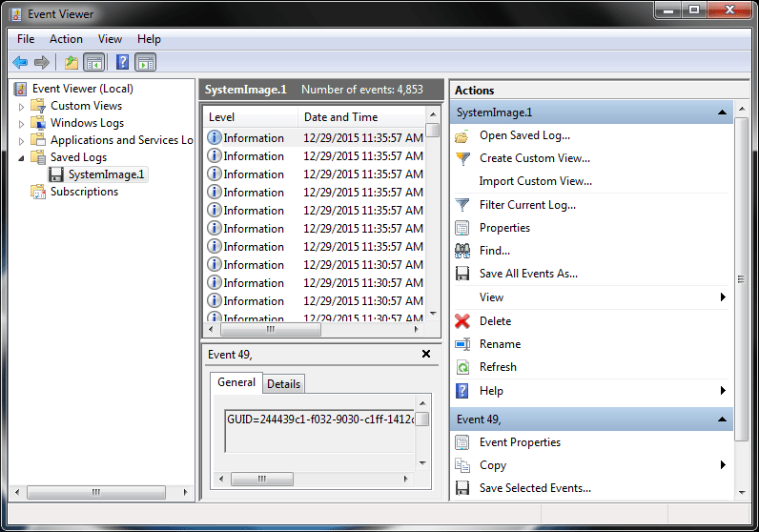The width and height of the screenshot is (759, 532).
Task: Toggle the show/hide action pane icon
Action: [145, 62]
